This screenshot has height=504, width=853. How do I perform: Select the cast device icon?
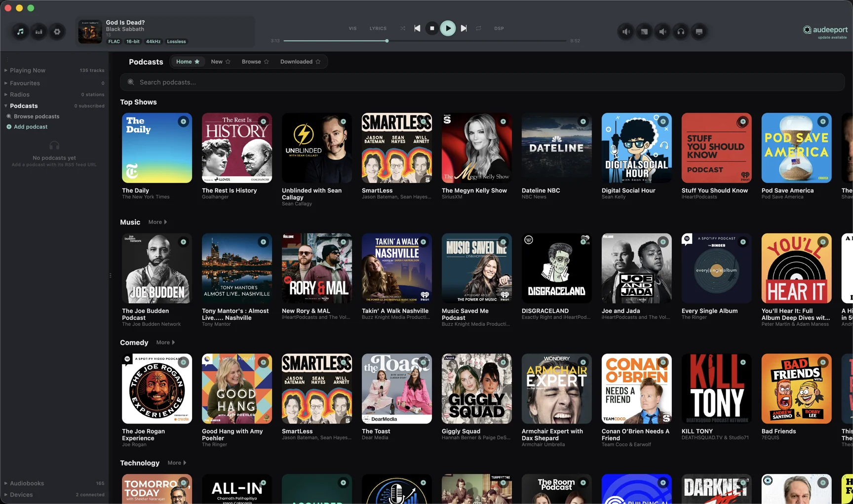[x=644, y=32]
